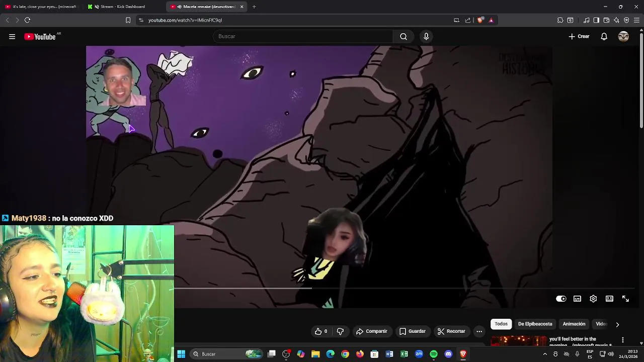
Task: Open File Explorer from the taskbar
Action: [x=315, y=354]
